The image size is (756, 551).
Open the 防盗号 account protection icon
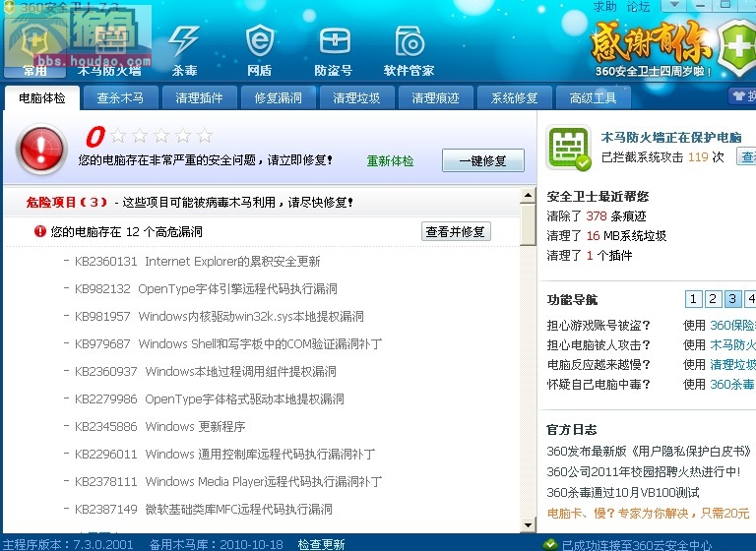tap(334, 49)
